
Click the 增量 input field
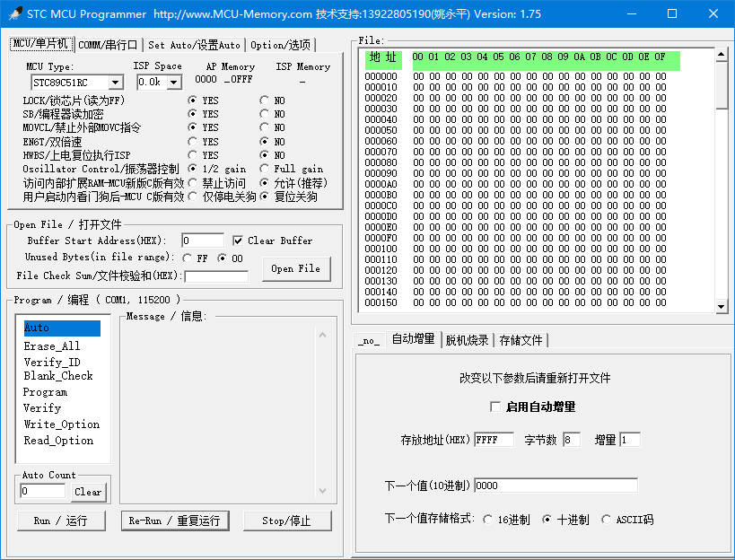[x=629, y=440]
